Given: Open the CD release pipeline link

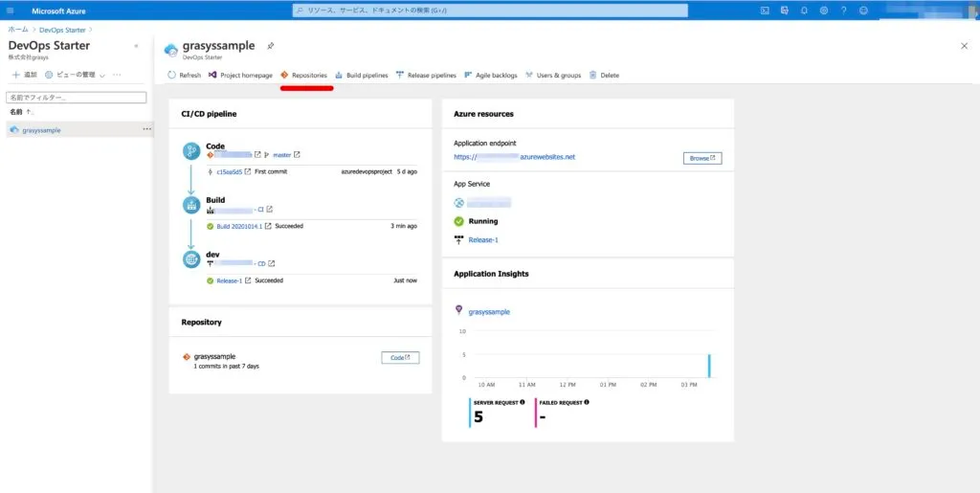Looking at the screenshot, I should pos(240,263).
